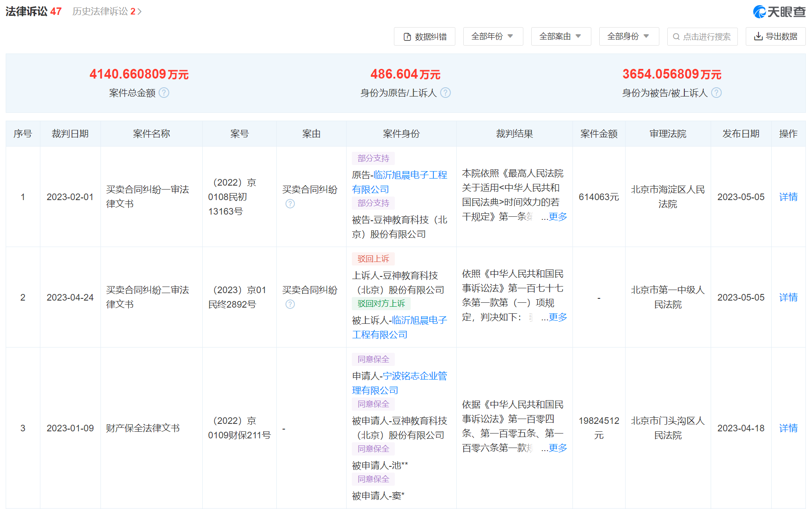812x509 pixels.
Task: Expand the 全部身份 filter dropdown
Action: pos(629,36)
